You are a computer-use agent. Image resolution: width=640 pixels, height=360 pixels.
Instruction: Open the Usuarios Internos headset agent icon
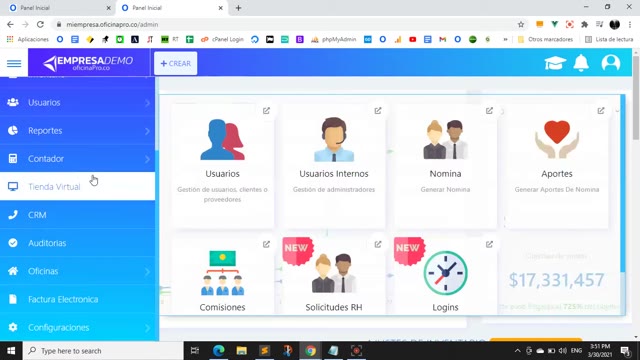(x=334, y=139)
